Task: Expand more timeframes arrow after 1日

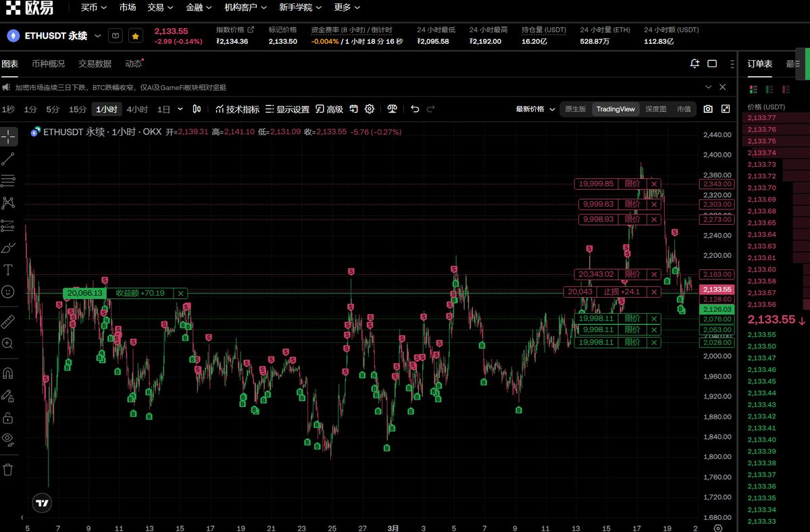Action: coord(180,109)
